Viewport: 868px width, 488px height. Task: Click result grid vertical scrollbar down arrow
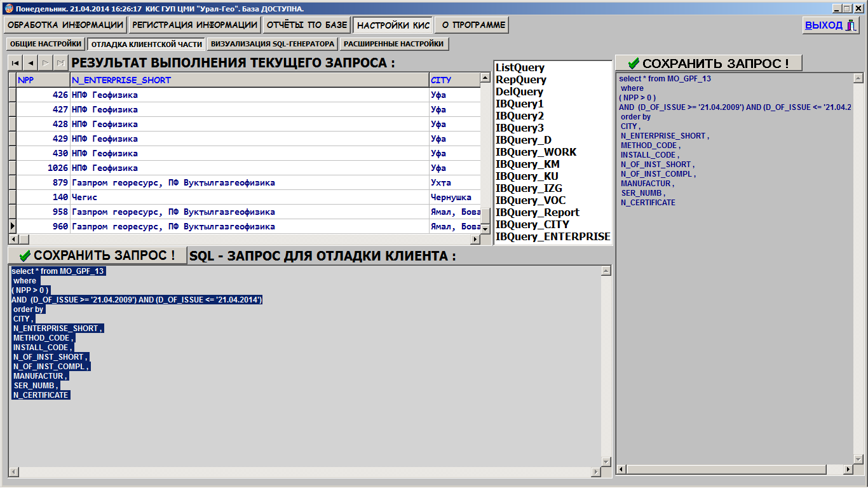[x=485, y=228]
